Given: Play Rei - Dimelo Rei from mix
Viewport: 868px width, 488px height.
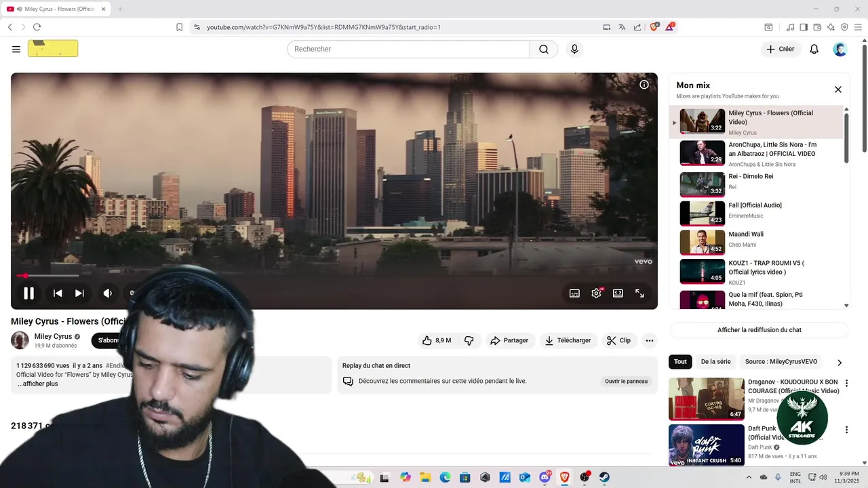Looking at the screenshot, I should click(x=756, y=184).
